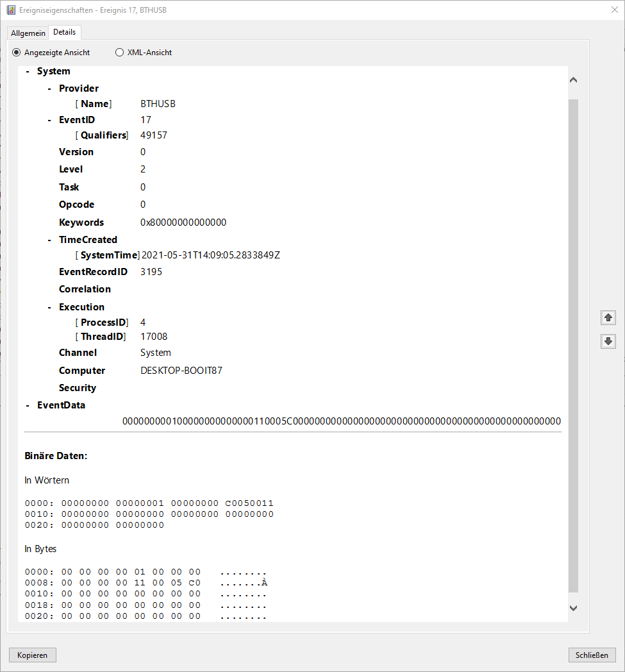Click the In Wörtern label
Image resolution: width=625 pixels, height=672 pixels.
pyautogui.click(x=47, y=480)
